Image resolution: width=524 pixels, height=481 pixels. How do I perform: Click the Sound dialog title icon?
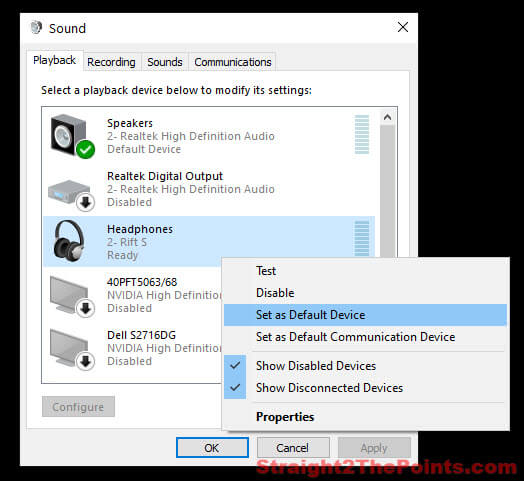tap(36, 28)
